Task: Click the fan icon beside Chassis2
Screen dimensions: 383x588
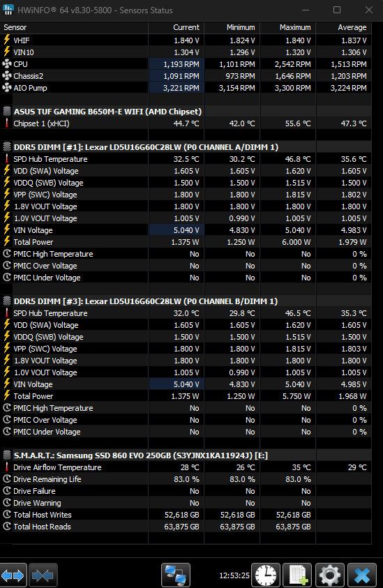Action: pos(7,76)
